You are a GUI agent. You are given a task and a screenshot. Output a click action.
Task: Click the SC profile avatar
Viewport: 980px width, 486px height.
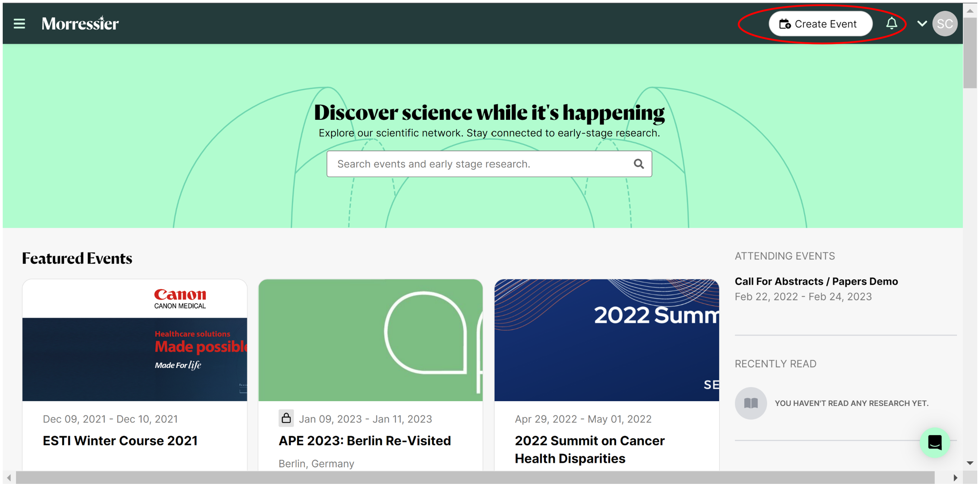tap(945, 24)
